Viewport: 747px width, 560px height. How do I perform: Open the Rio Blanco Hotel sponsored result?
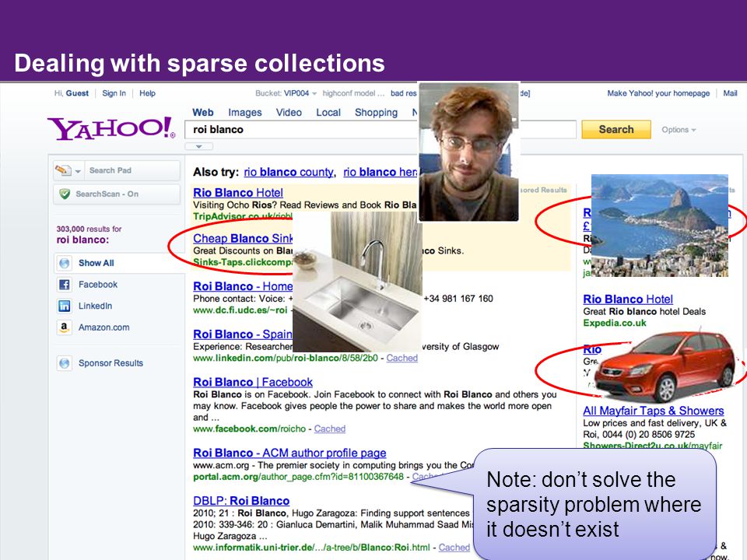tap(238, 193)
